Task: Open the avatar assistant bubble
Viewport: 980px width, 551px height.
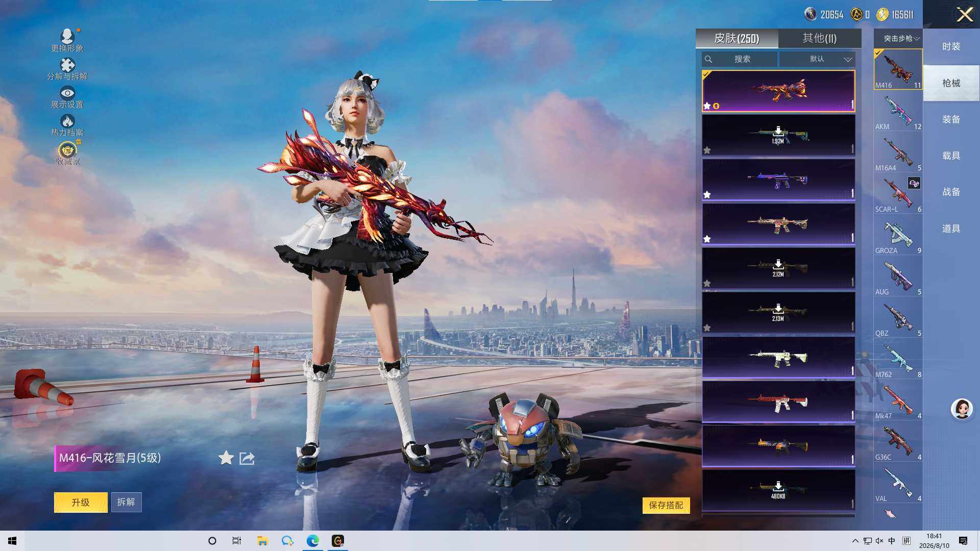Action: pyautogui.click(x=962, y=409)
